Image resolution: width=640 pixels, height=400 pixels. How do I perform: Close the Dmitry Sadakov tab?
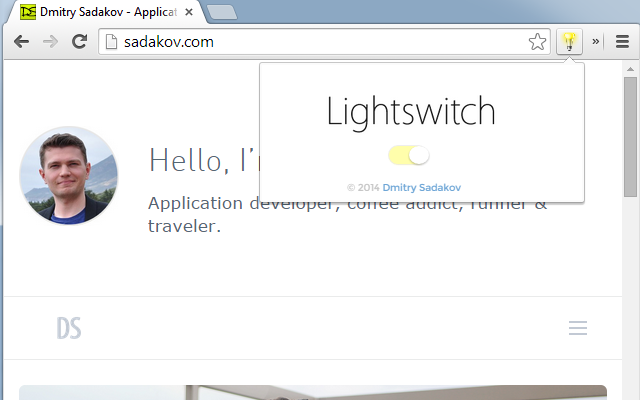(189, 12)
